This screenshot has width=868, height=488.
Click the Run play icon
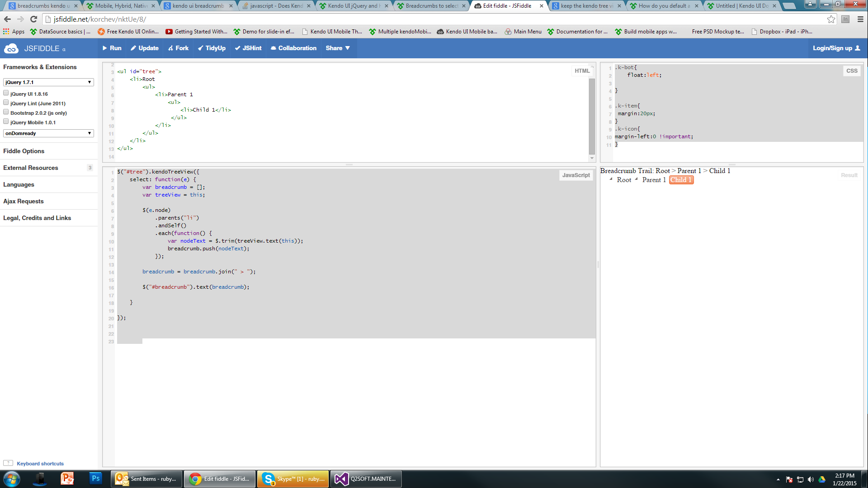pos(105,48)
